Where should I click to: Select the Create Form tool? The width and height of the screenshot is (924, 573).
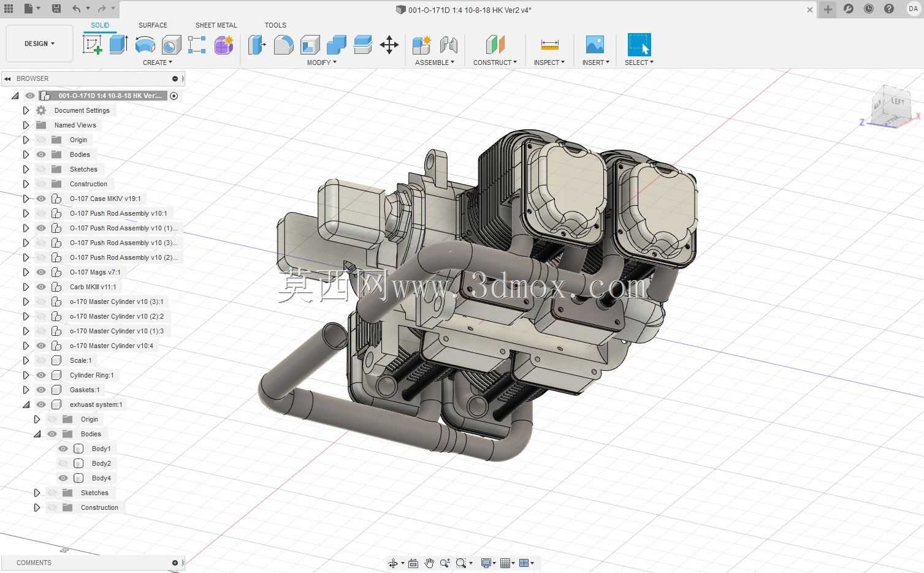224,45
